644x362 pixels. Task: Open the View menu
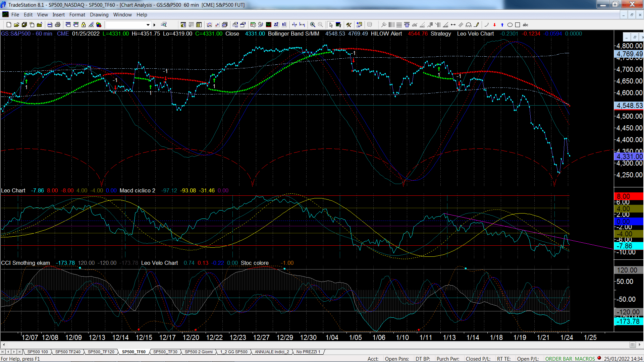pos(43,15)
